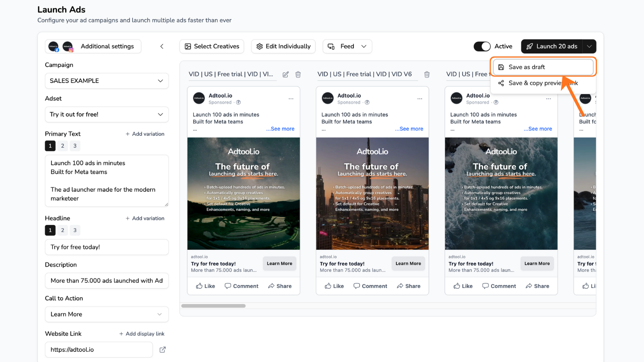Add a Headline variation
Image resolution: width=644 pixels, height=362 pixels.
coord(145,218)
